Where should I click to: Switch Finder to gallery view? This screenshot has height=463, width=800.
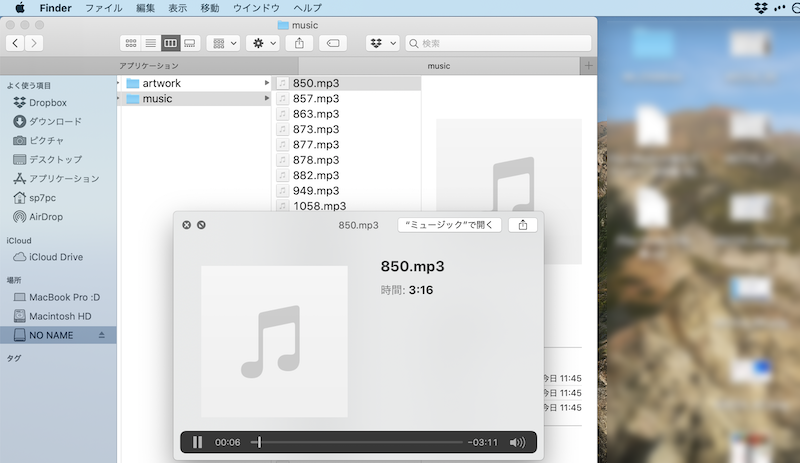[x=189, y=43]
